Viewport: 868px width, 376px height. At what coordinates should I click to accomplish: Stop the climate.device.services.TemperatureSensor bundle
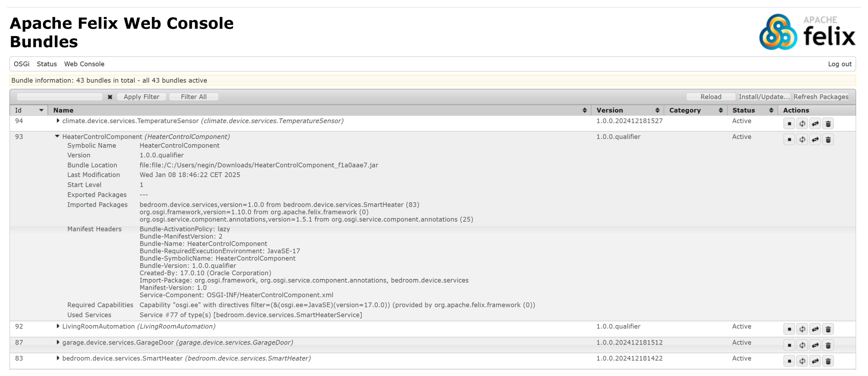(789, 124)
